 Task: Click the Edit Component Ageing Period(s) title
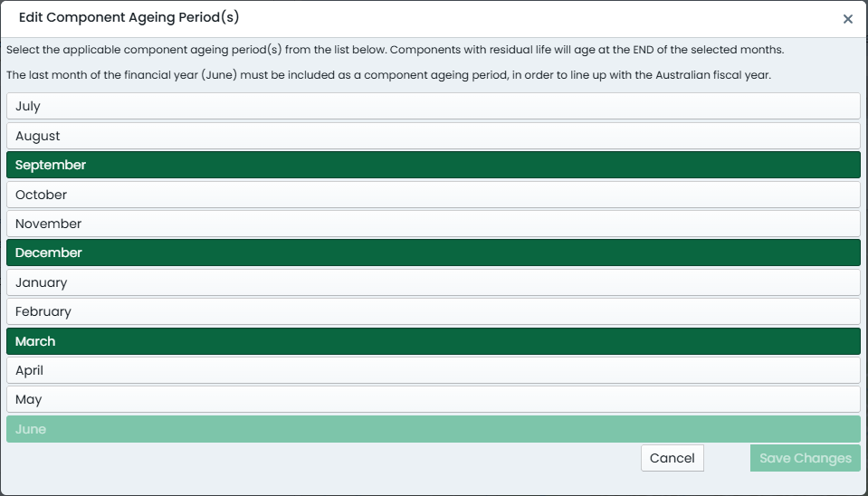click(129, 18)
